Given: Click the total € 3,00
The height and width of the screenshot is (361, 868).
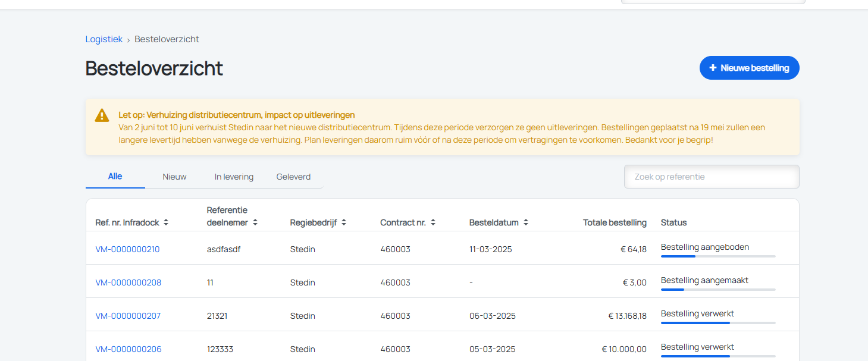Looking at the screenshot, I should [x=635, y=282].
